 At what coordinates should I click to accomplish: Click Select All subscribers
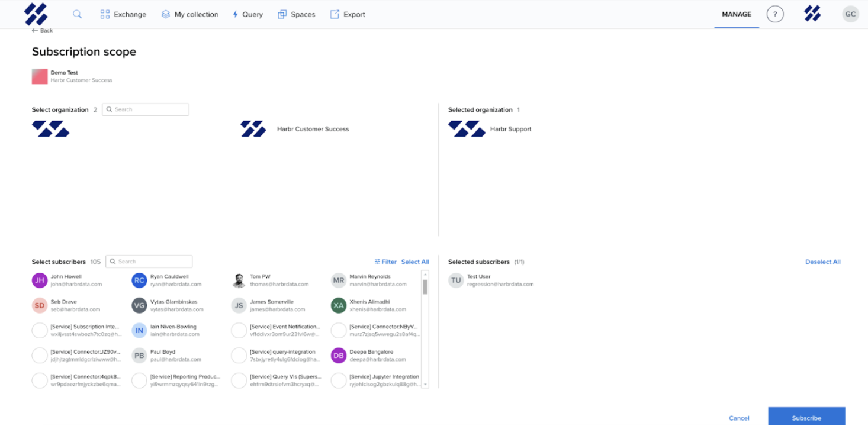(x=415, y=262)
